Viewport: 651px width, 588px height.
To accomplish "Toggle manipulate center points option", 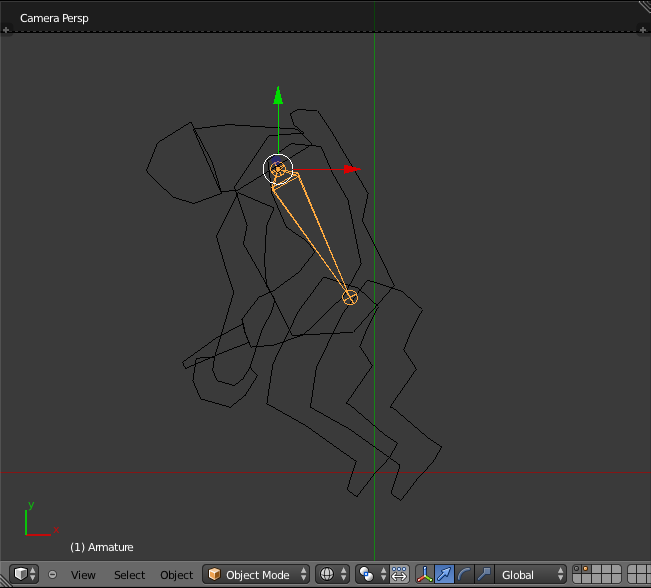I will (x=399, y=575).
